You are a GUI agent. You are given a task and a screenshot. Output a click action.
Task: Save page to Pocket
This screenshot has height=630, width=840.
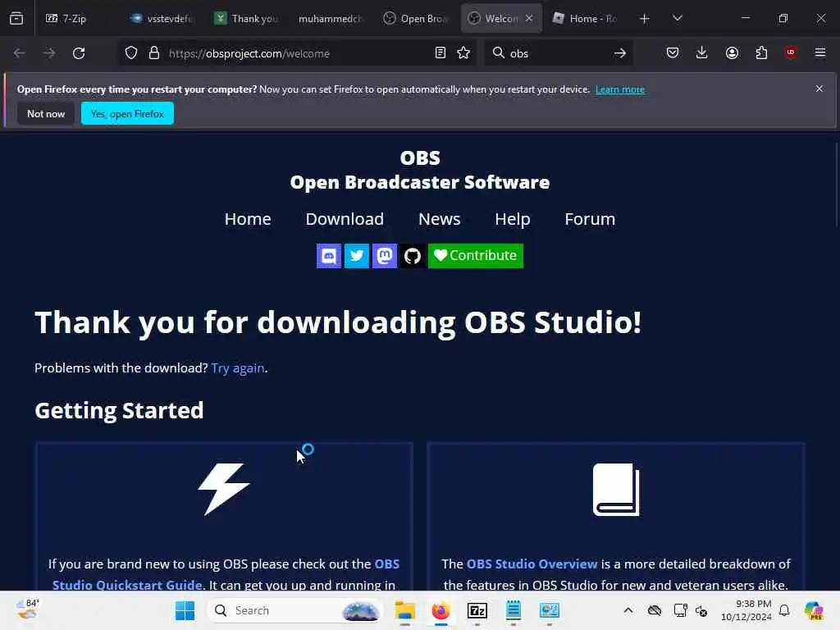pyautogui.click(x=673, y=52)
